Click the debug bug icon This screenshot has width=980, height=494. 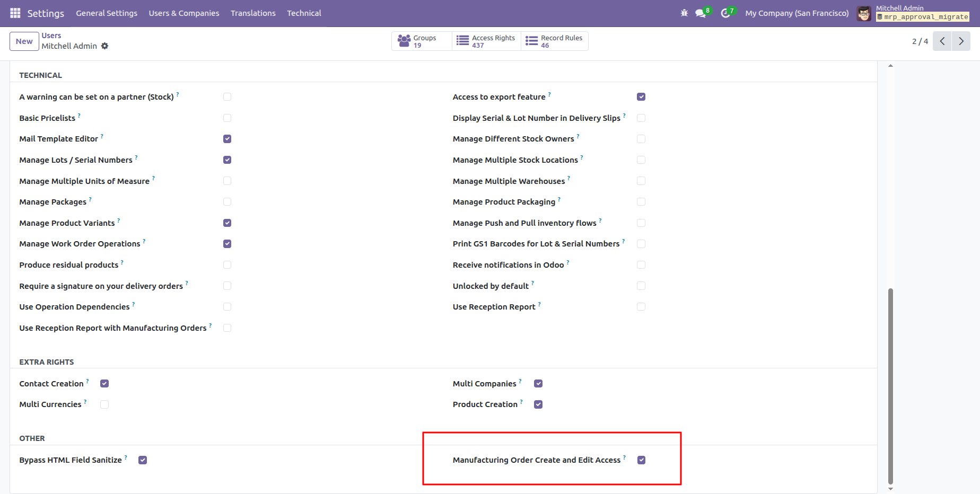click(684, 13)
